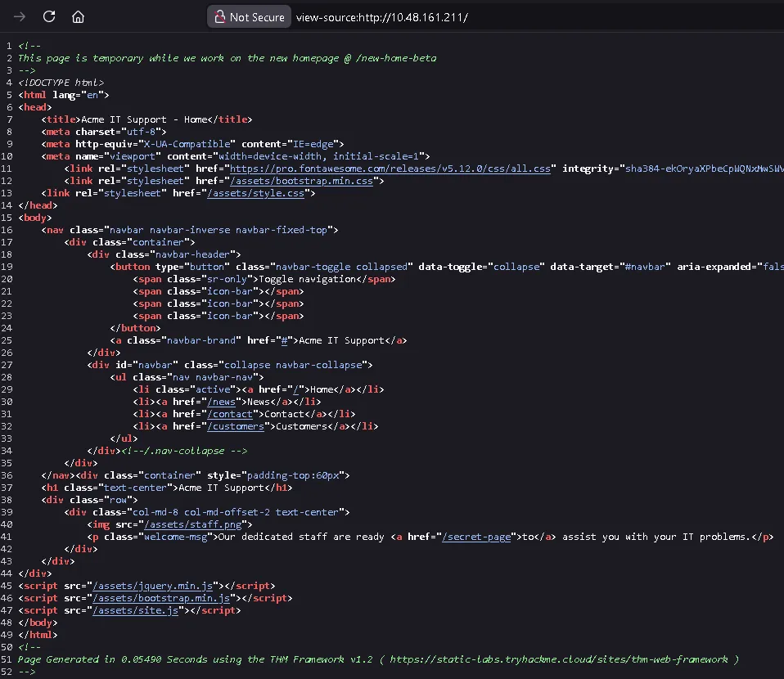Screen dimensions: 784x679
Task: Click source line number 51
Action: [x=7, y=659]
